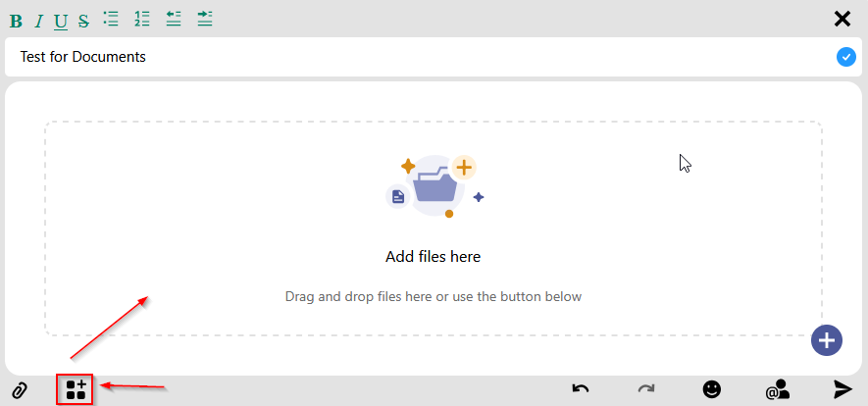Undo the last action
The width and height of the screenshot is (868, 406).
(x=581, y=388)
